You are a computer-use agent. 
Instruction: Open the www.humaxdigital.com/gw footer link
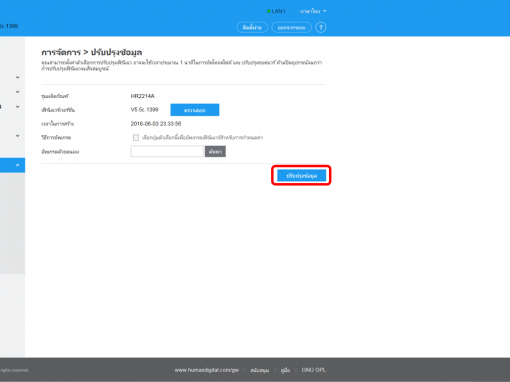click(x=207, y=370)
